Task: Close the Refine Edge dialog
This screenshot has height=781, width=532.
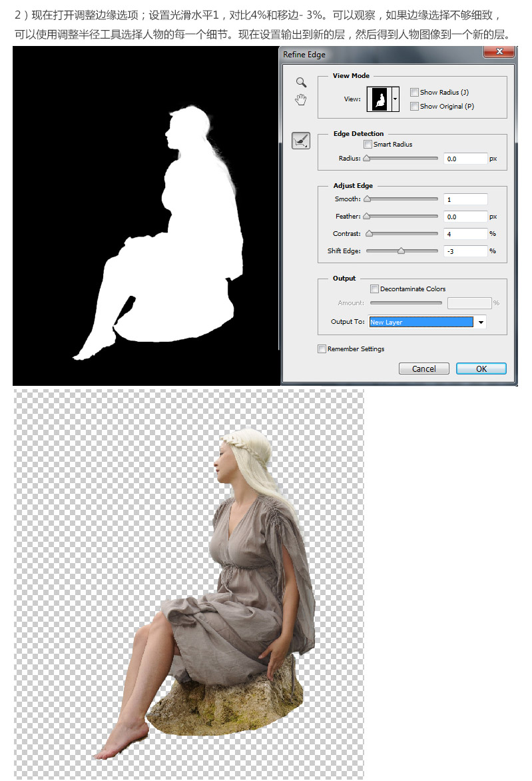Action: pos(499,51)
